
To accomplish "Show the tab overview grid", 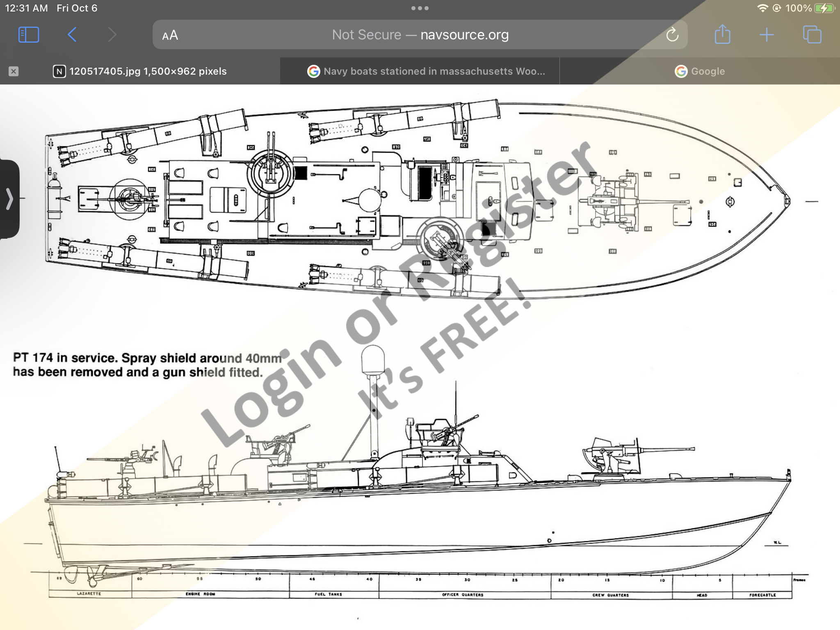I will (x=812, y=35).
